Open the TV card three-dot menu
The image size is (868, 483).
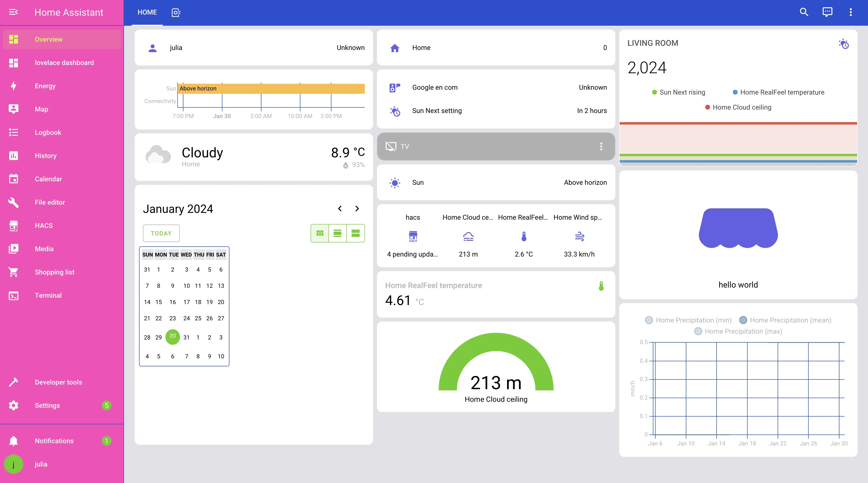[601, 146]
